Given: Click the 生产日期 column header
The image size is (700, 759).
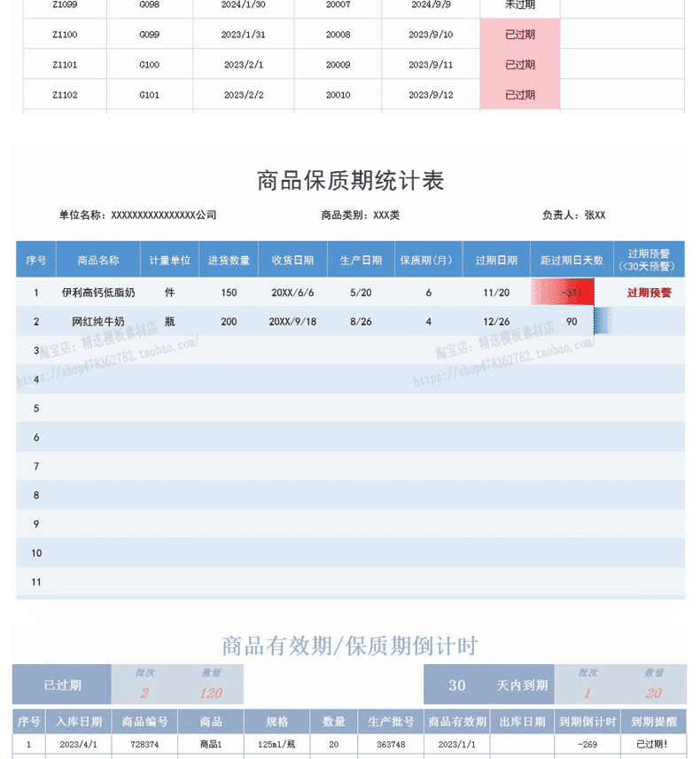Looking at the screenshot, I should click(361, 260).
